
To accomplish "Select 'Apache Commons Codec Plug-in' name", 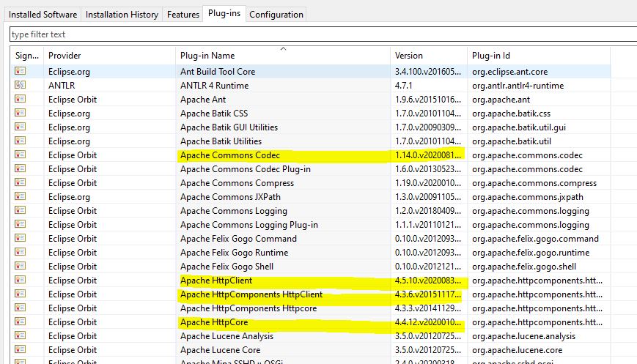I will point(246,168).
